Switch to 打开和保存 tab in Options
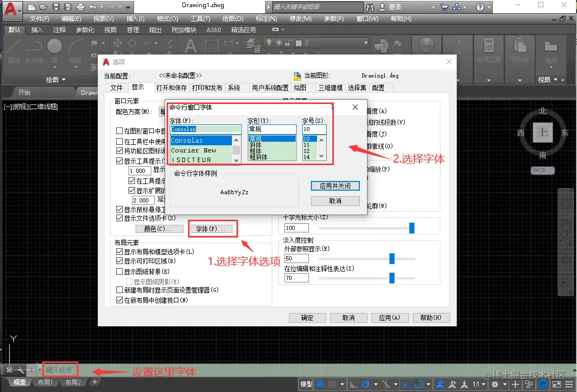This screenshot has width=577, height=392. 171,88
